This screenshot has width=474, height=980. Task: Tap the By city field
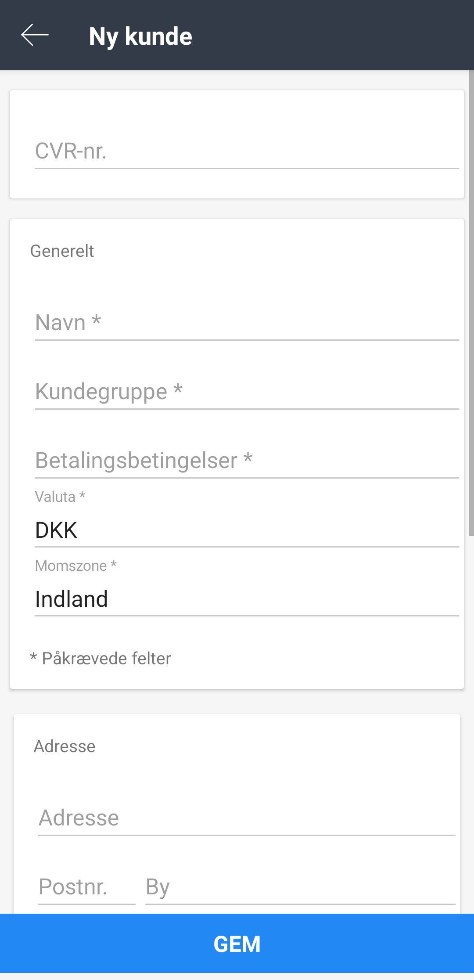click(x=300, y=887)
